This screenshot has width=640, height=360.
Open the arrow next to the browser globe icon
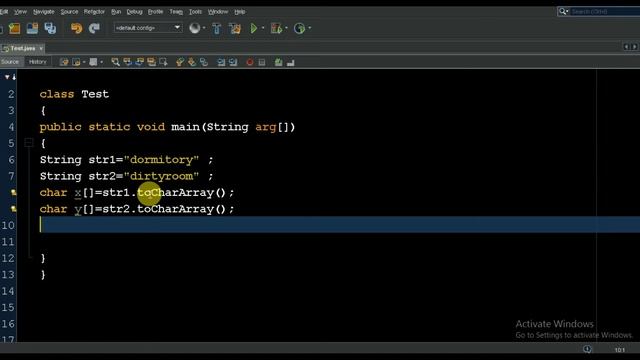point(204,28)
